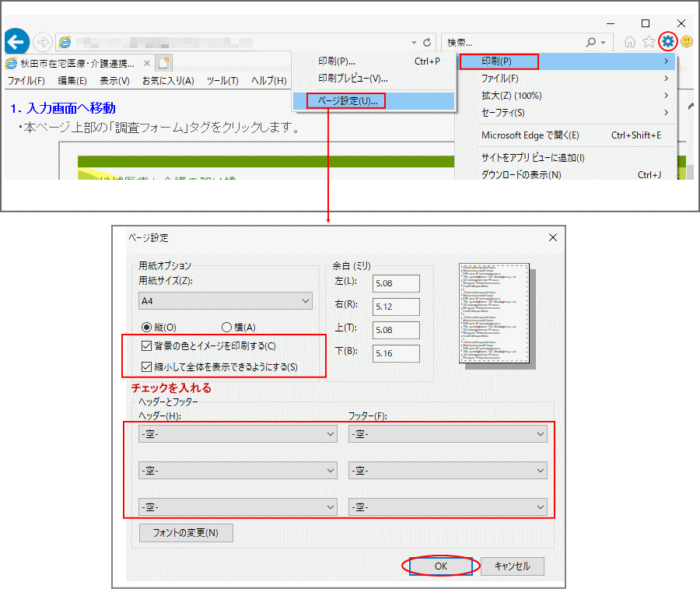Click the フォントの変更(N) button
700x589 pixels.
pos(186,533)
